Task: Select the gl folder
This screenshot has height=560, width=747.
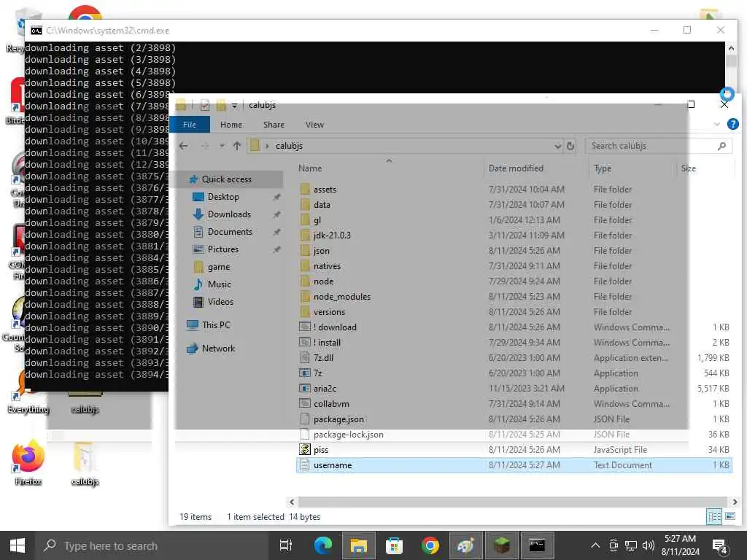Action: coord(317,220)
